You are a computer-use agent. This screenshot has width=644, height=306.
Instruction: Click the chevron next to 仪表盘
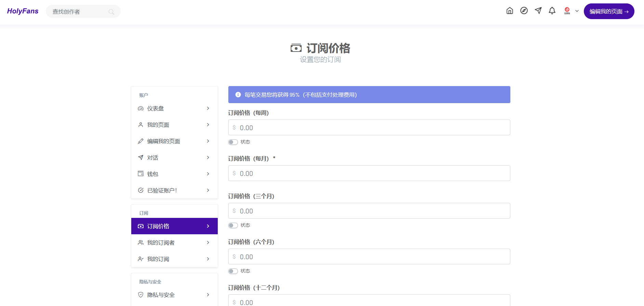pyautogui.click(x=208, y=108)
